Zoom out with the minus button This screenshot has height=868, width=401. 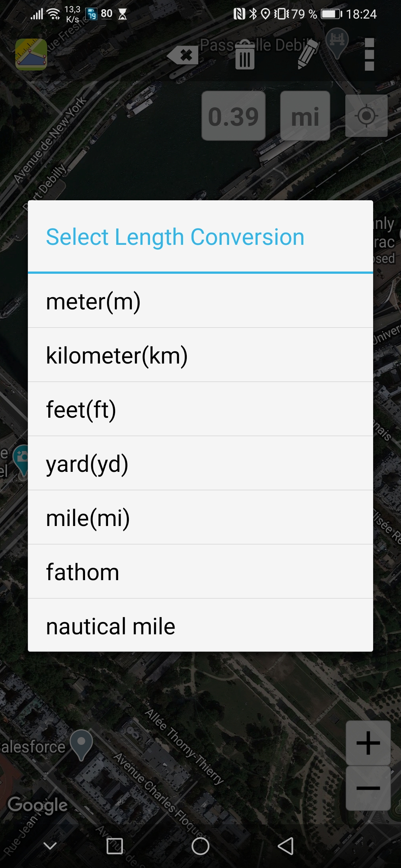tap(368, 788)
